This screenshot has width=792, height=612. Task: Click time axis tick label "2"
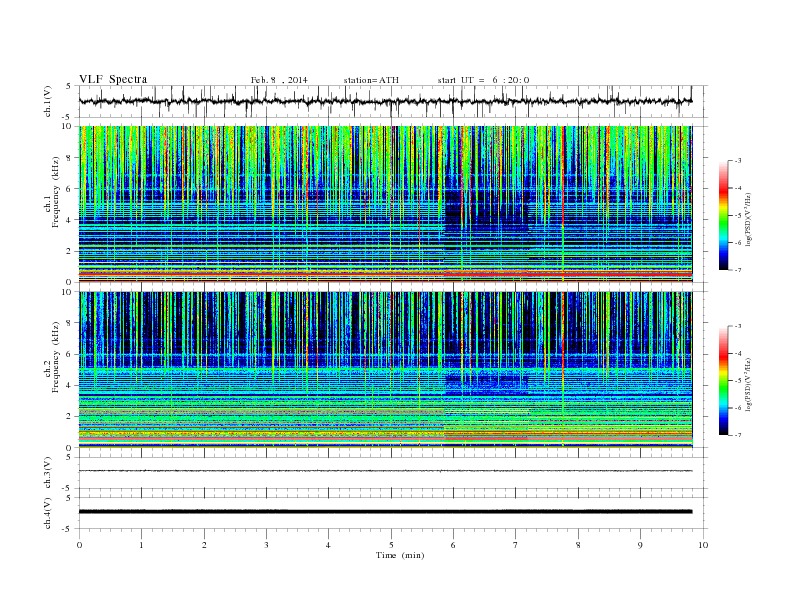click(204, 545)
